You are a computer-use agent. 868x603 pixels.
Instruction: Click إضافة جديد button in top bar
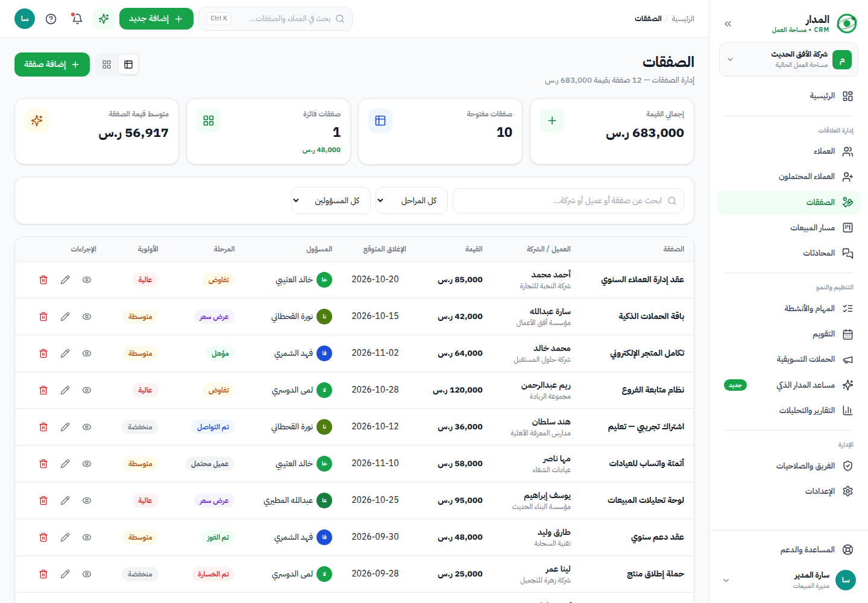pyautogui.click(x=156, y=19)
